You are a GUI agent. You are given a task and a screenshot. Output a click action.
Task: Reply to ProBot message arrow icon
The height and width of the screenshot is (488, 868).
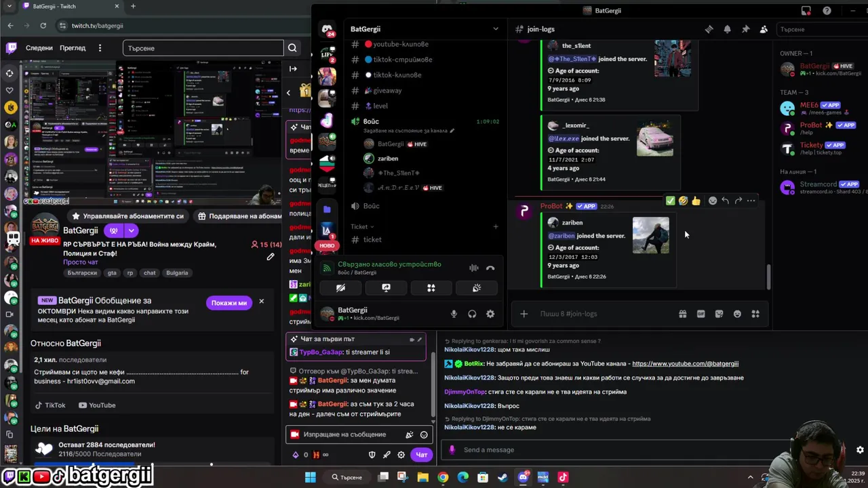(725, 201)
